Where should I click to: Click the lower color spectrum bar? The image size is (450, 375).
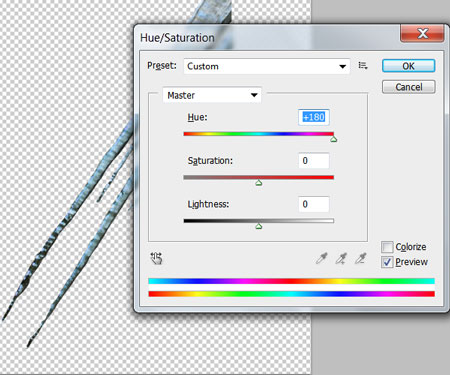point(292,294)
